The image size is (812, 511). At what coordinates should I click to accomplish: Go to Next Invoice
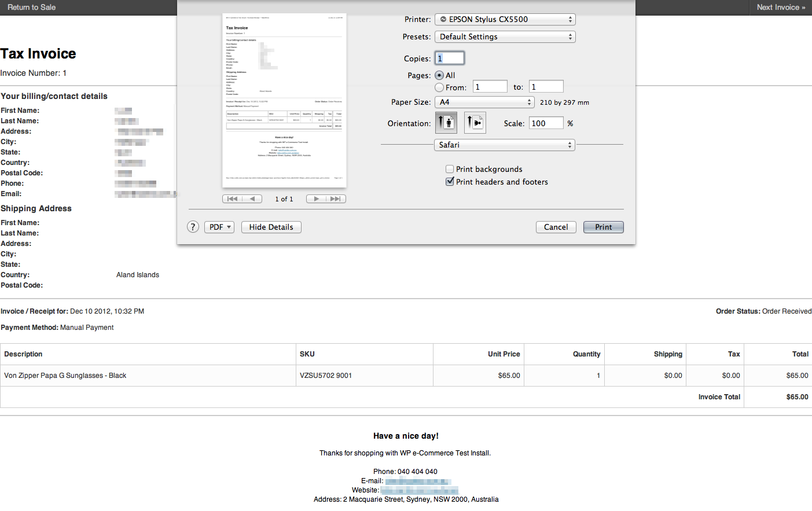coord(781,7)
